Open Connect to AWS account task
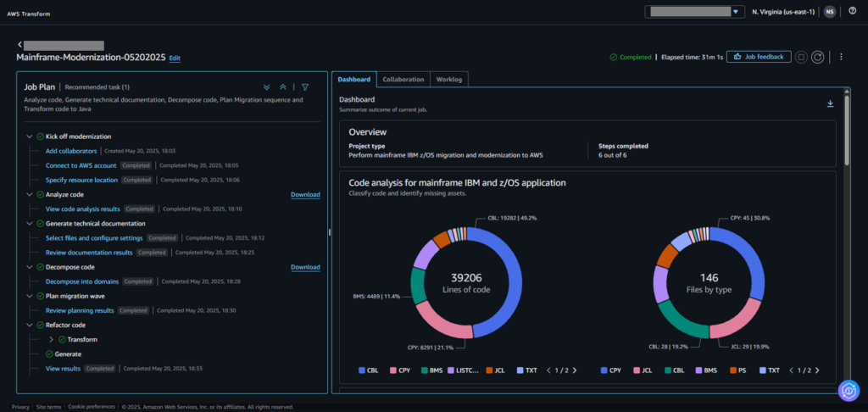The height and width of the screenshot is (412, 868). pyautogui.click(x=81, y=165)
